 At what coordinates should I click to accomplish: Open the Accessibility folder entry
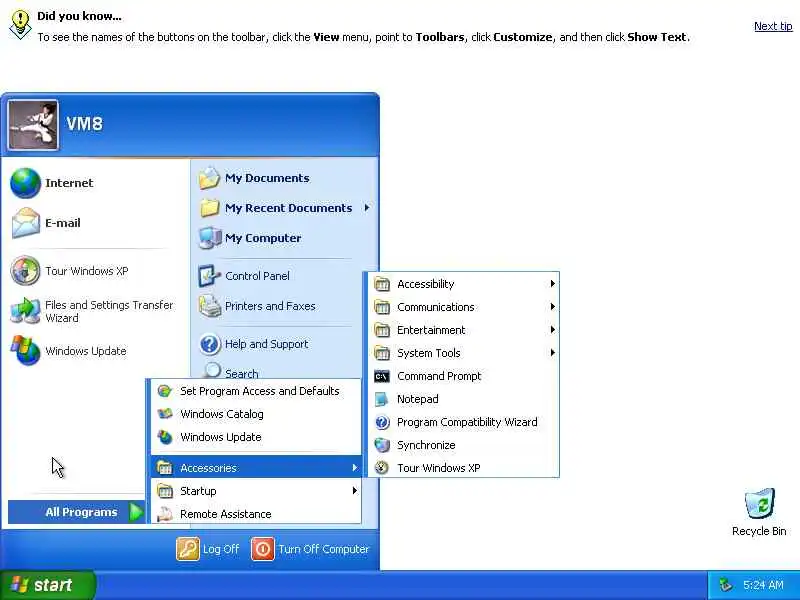click(463, 284)
